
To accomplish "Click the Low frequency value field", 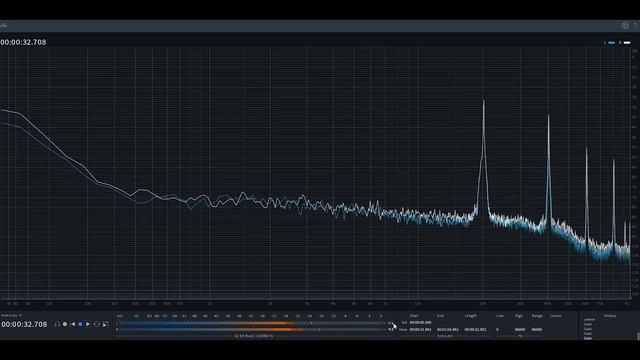I will point(497,329).
